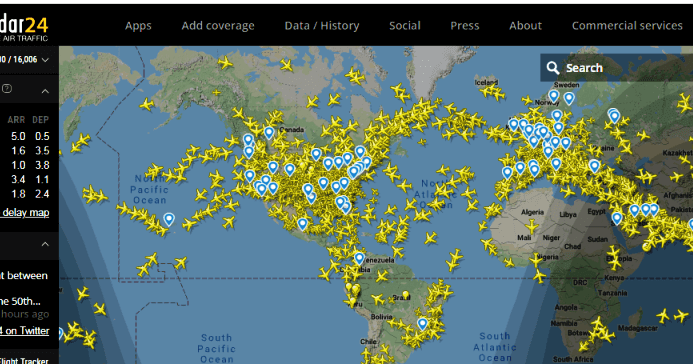Select the ARR column header
The width and height of the screenshot is (693, 364).
pos(16,120)
